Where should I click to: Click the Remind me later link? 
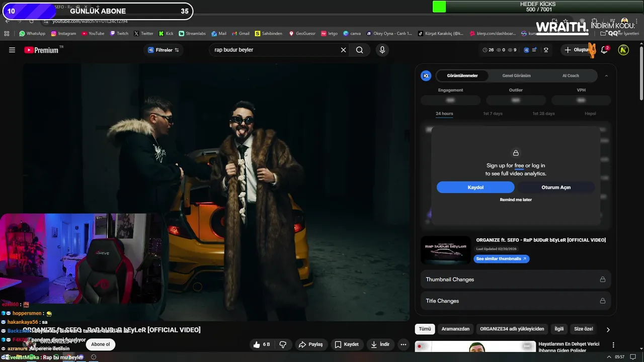tap(516, 200)
